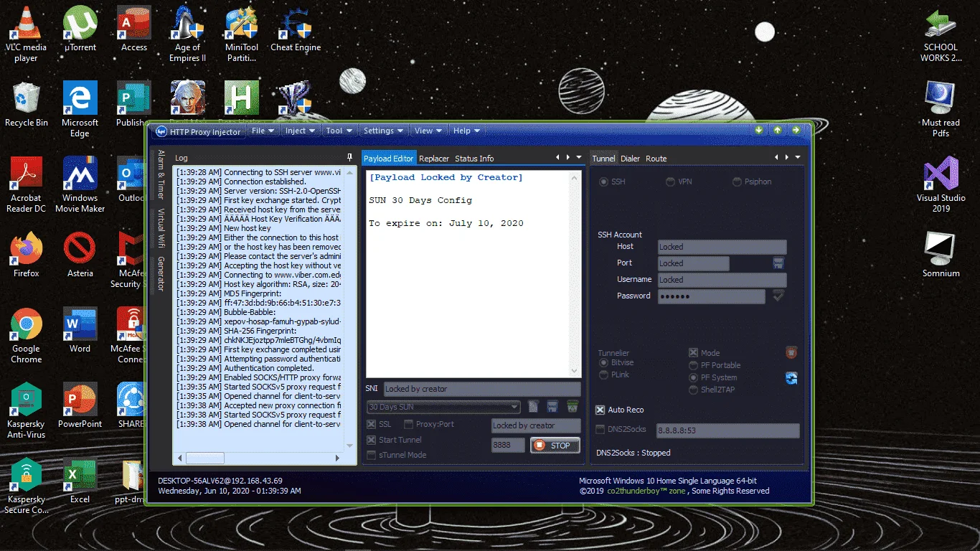This screenshot has width=980, height=551.
Task: Toggle the SSL checkbox
Action: [371, 425]
